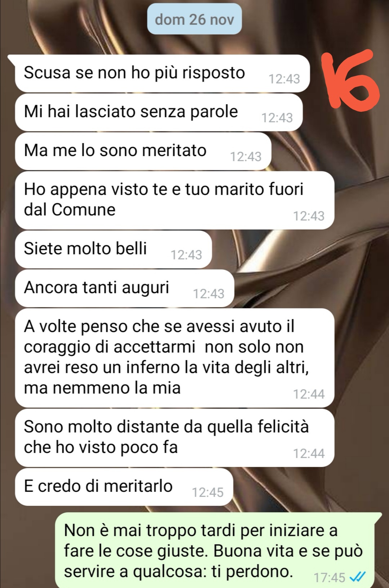The width and height of the screenshot is (389, 588).
Task: Select message about 'tuo marito fuori dal Comune'
Action: 174,200
